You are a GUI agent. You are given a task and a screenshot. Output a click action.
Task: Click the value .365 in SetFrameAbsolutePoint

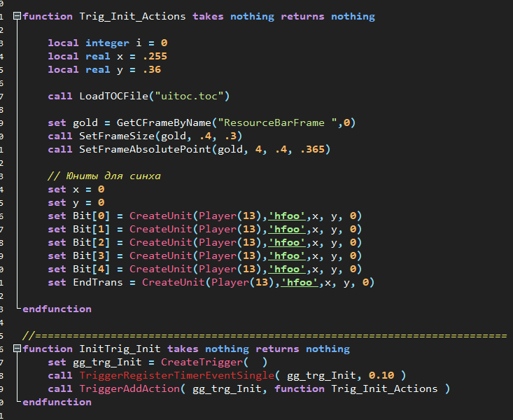click(312, 150)
